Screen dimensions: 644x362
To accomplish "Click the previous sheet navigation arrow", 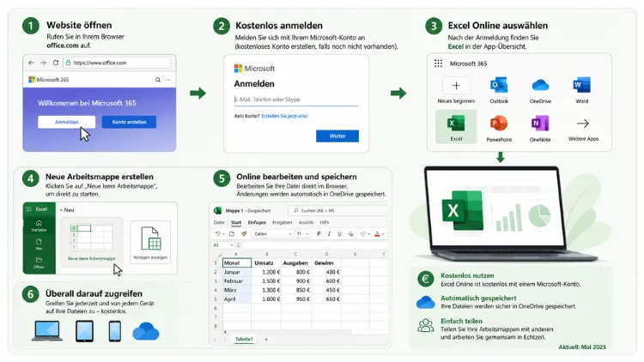I will click(216, 340).
